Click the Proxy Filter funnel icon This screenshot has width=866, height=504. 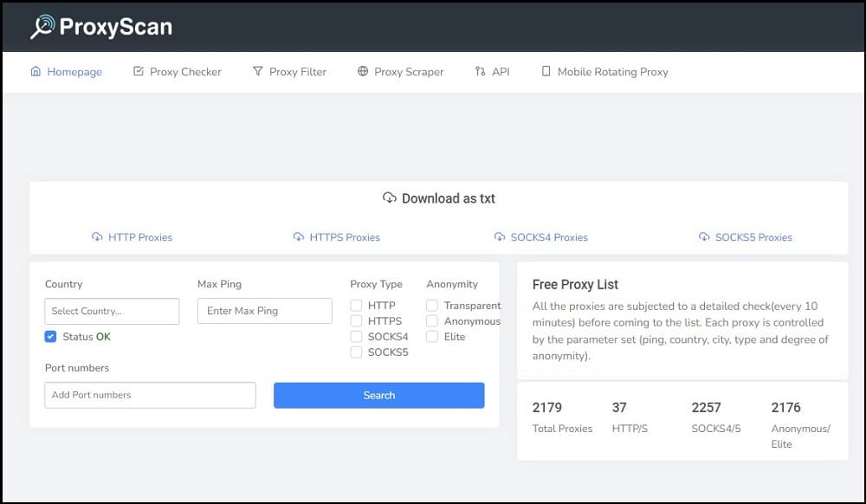tap(257, 71)
